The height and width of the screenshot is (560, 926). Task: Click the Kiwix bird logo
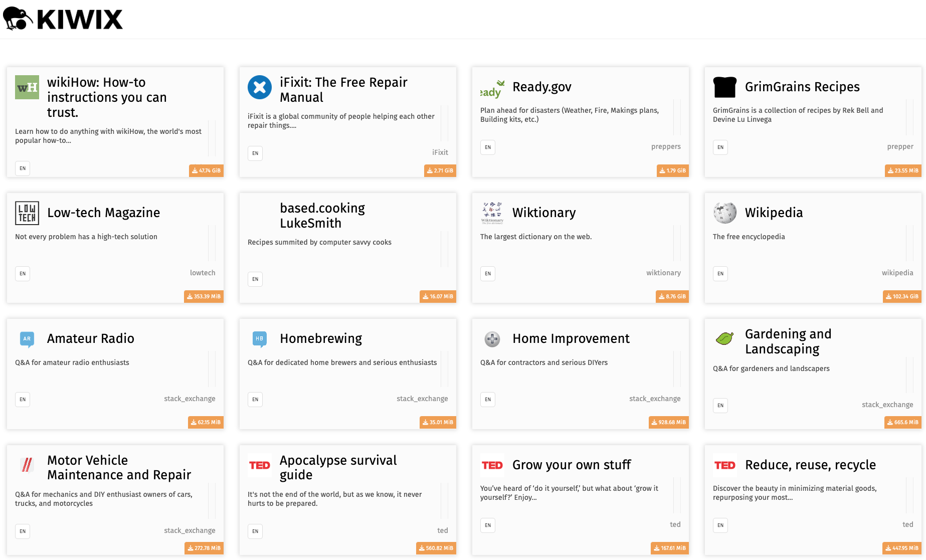(x=18, y=19)
